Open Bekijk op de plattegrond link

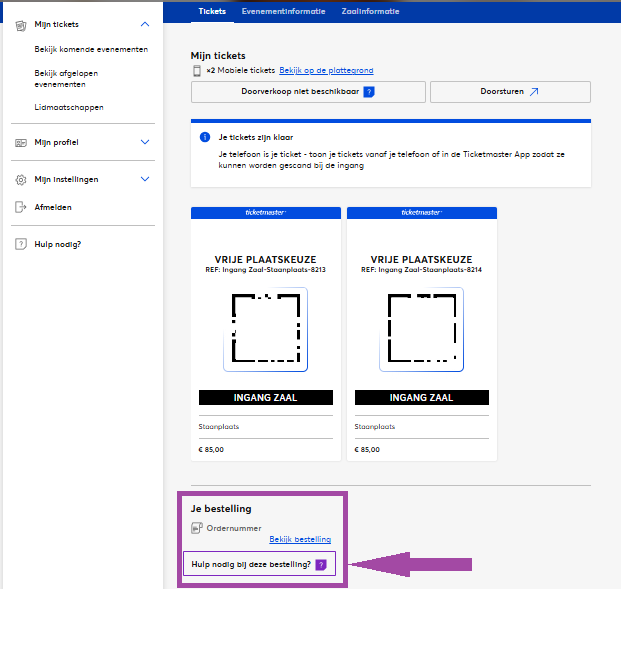pyautogui.click(x=326, y=71)
